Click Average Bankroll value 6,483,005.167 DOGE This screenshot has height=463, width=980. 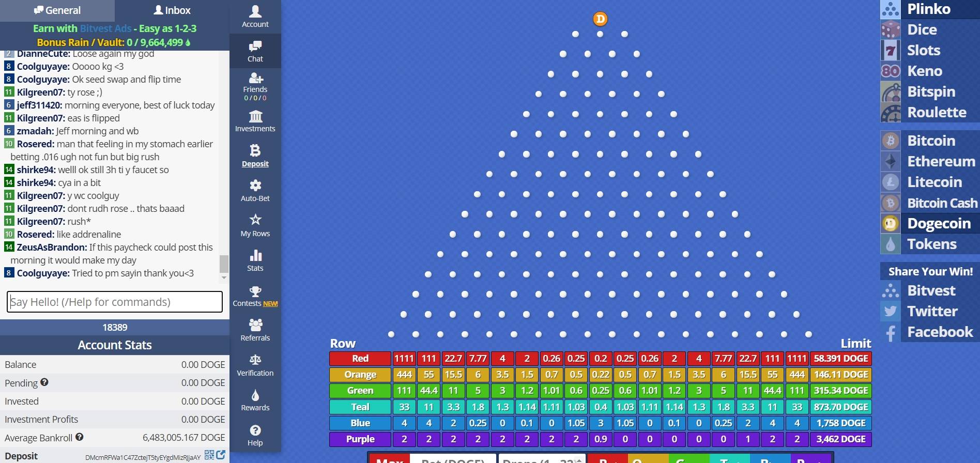click(x=184, y=438)
